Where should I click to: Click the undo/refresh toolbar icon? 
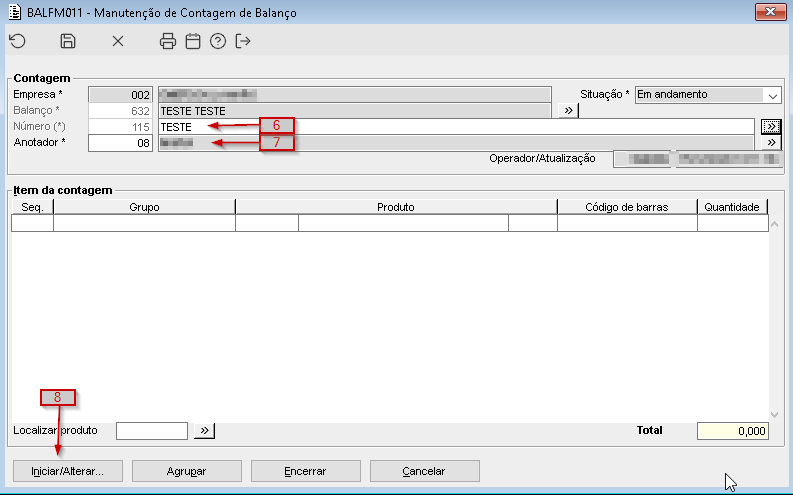click(x=18, y=41)
